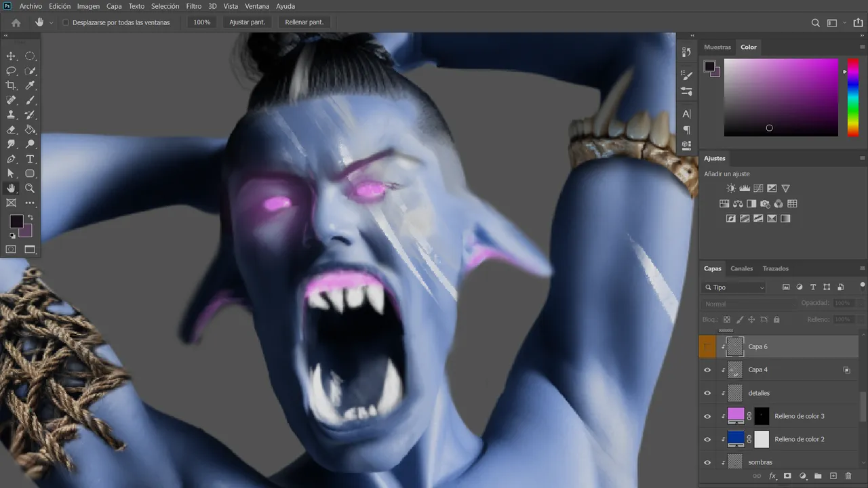Toggle the layer filtering switch
868x488 pixels.
863,286
